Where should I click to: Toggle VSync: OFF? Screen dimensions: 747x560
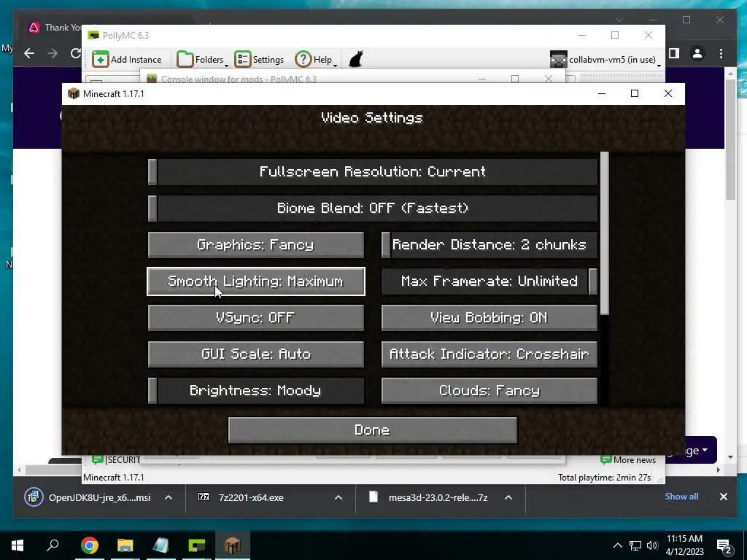(256, 318)
